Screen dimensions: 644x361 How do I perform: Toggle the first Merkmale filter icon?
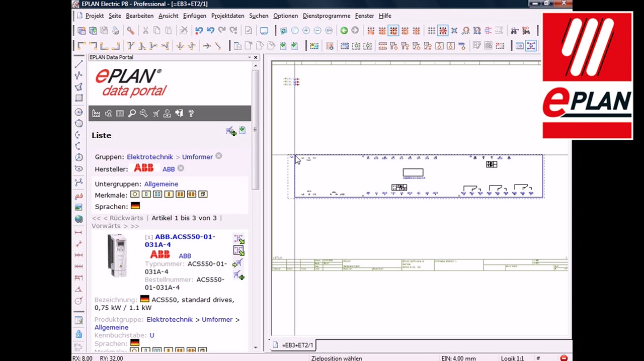pyautogui.click(x=134, y=194)
